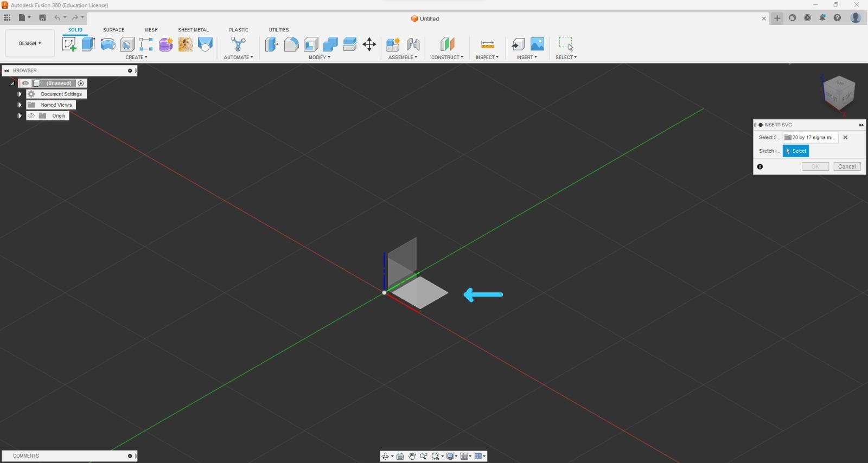Save the document with the floppy icon
This screenshot has height=463, width=868.
pos(42,18)
